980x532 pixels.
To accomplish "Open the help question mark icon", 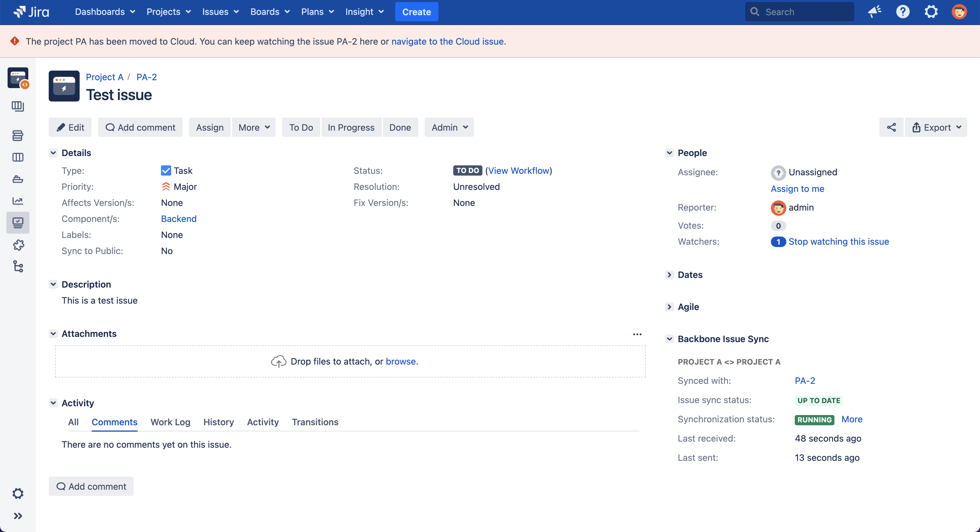I will [902, 12].
